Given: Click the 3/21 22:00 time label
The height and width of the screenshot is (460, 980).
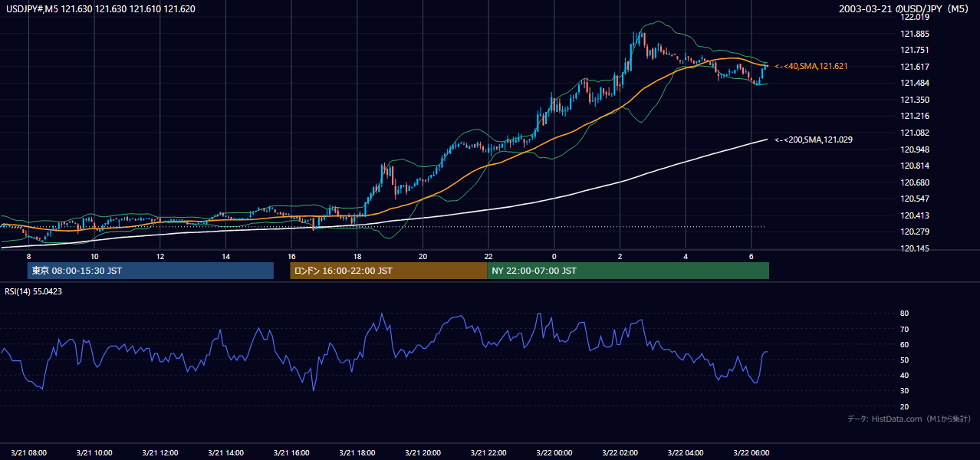Looking at the screenshot, I should [x=488, y=452].
